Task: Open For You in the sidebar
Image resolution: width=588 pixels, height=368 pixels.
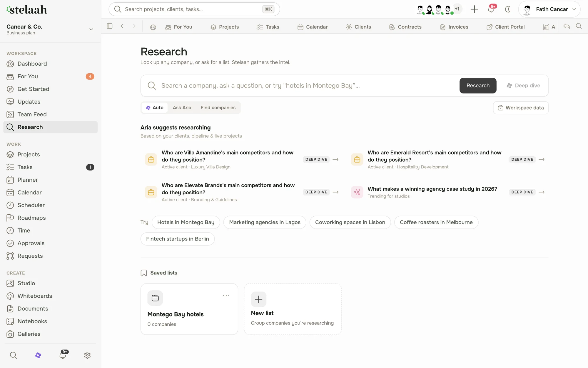Action: pyautogui.click(x=50, y=77)
